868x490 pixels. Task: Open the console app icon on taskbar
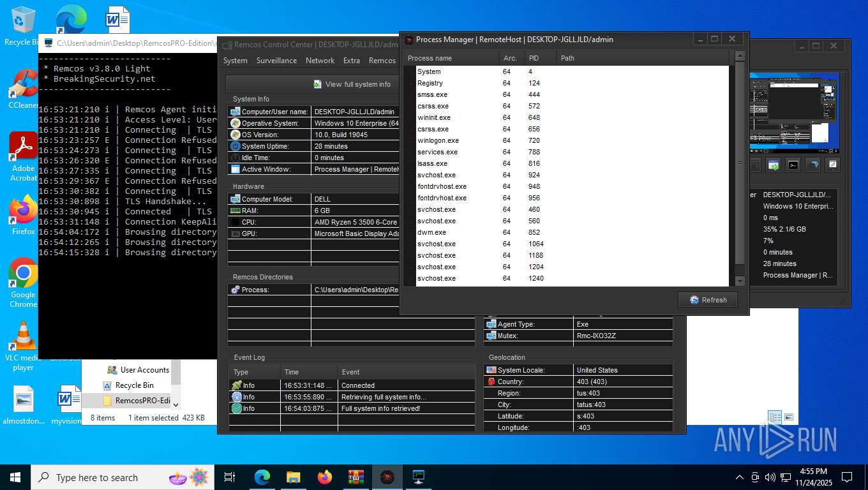pyautogui.click(x=419, y=477)
